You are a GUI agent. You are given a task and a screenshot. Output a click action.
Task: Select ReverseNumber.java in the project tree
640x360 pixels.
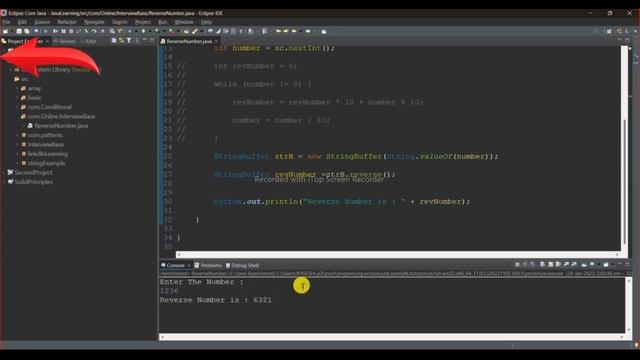[x=58, y=126]
